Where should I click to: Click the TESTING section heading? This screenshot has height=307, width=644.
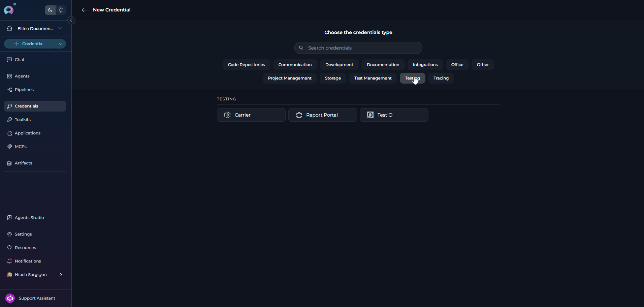pos(226,99)
